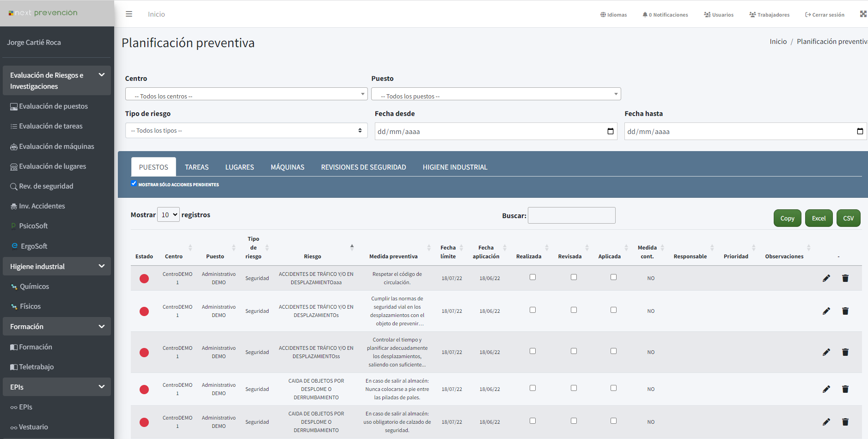The image size is (868, 439).
Task: Change the Mostrar registros count dropdown
Action: pyautogui.click(x=168, y=215)
